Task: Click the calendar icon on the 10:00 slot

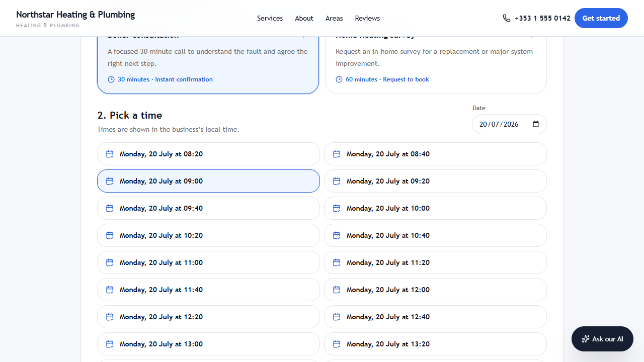Action: [337, 208]
